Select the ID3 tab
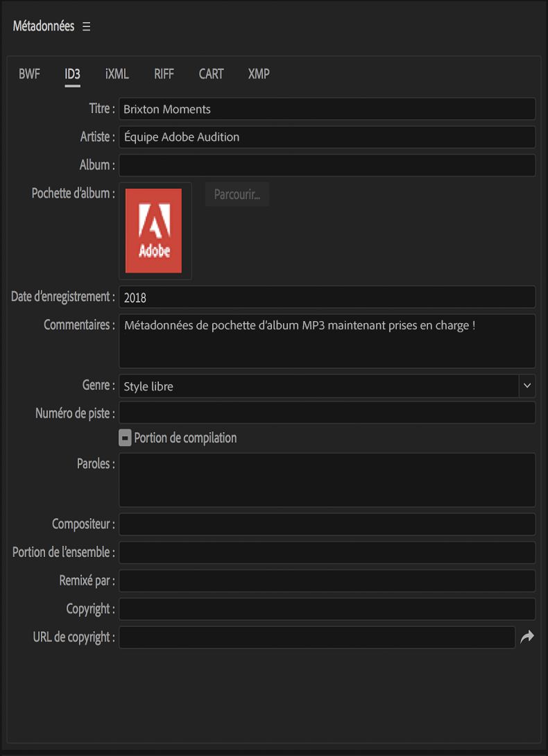 72,74
